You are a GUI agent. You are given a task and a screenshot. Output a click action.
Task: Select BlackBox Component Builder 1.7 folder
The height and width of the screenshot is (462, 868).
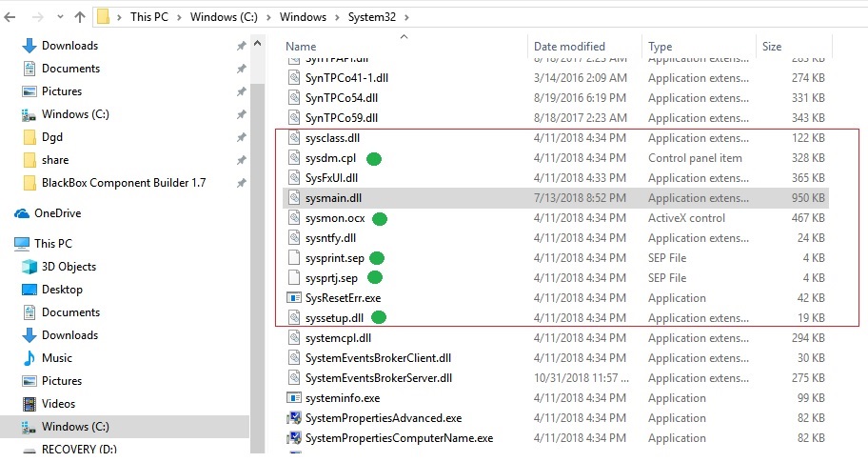123,183
